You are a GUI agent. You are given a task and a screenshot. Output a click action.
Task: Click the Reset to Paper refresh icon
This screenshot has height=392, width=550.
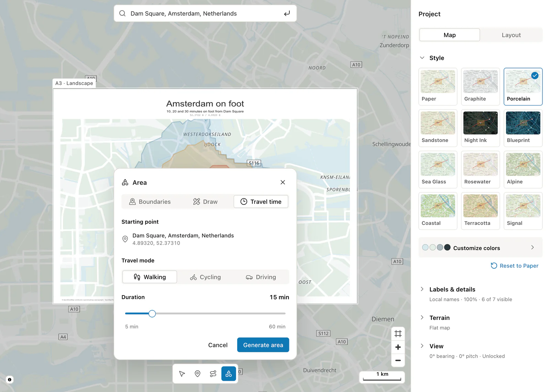click(494, 266)
